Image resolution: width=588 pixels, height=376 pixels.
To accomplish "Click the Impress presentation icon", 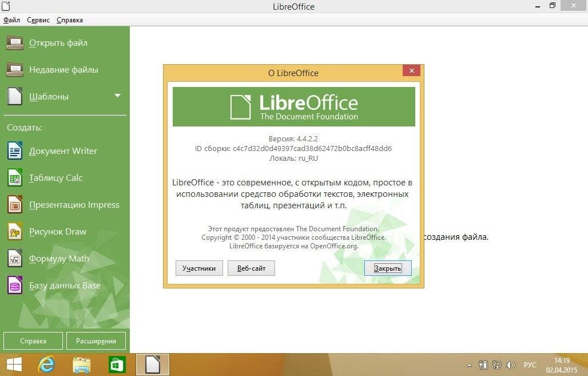I will click(x=15, y=205).
